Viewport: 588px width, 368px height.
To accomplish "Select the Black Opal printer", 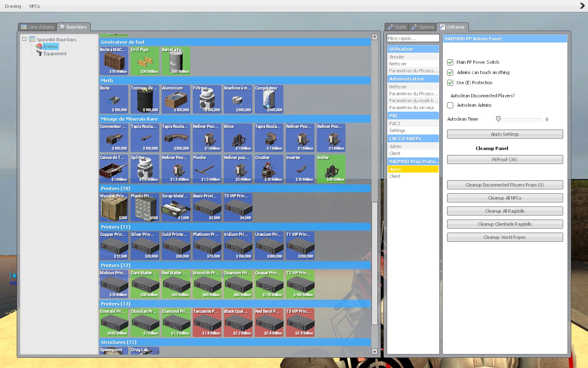I will [x=238, y=323].
